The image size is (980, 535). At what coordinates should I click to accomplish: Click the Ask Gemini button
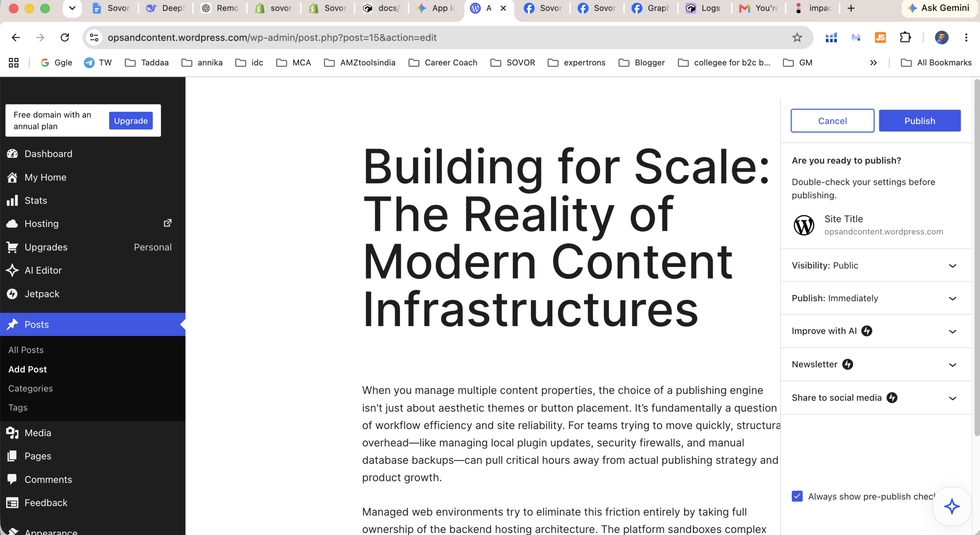(939, 8)
